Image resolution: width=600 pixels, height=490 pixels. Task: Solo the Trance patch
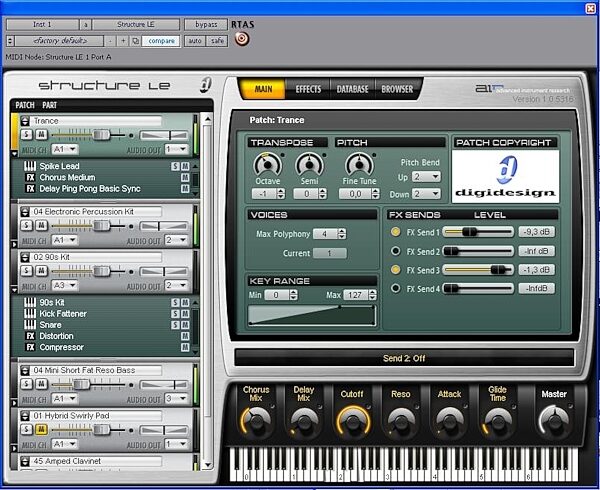26,134
